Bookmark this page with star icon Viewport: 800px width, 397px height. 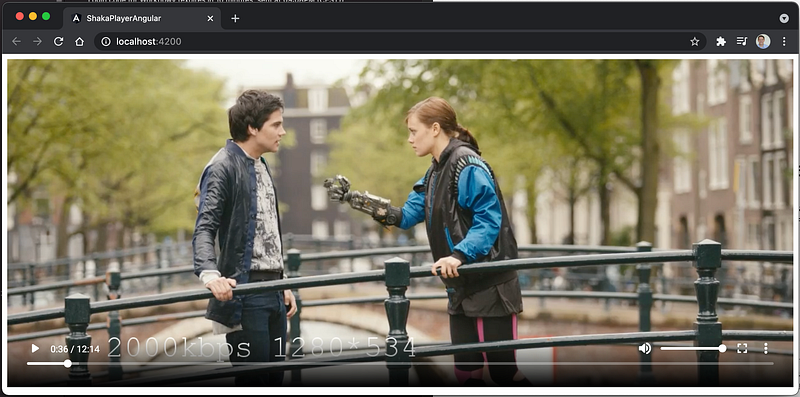click(x=694, y=41)
